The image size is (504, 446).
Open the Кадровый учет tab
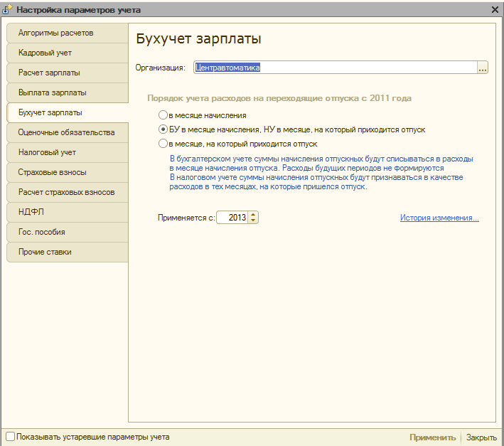pyautogui.click(x=66, y=53)
